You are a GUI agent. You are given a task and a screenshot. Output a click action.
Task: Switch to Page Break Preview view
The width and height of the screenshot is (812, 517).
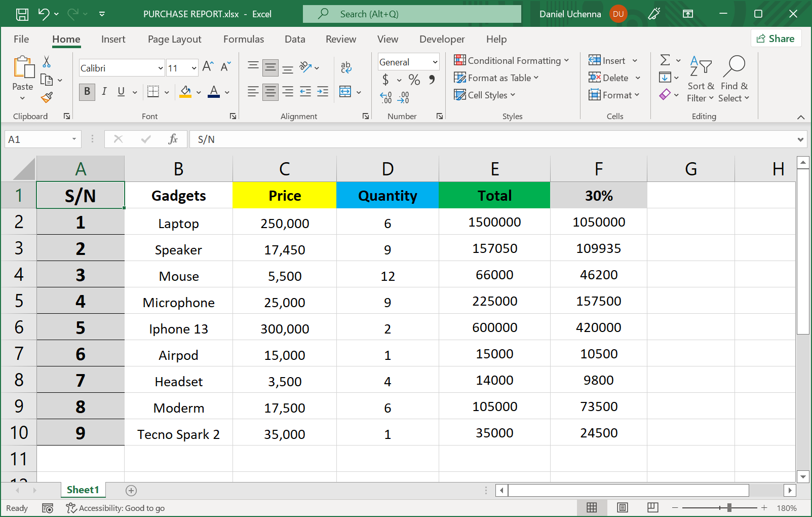(652, 508)
